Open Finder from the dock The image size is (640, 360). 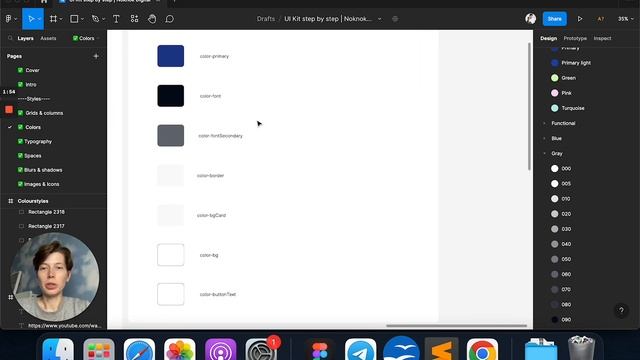[x=58, y=350]
